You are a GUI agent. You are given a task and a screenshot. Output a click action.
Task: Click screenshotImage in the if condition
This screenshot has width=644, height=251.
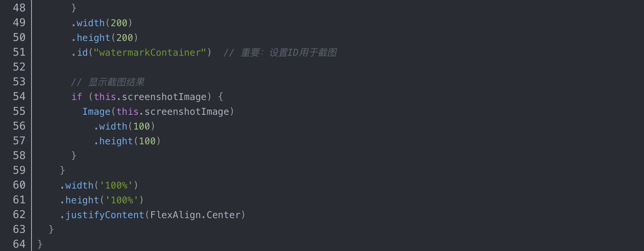click(164, 97)
